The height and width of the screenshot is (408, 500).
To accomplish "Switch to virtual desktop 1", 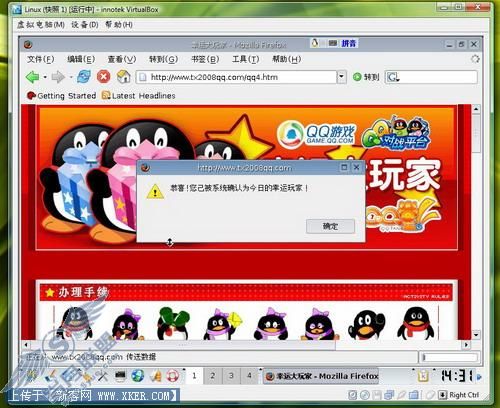I will [194, 376].
